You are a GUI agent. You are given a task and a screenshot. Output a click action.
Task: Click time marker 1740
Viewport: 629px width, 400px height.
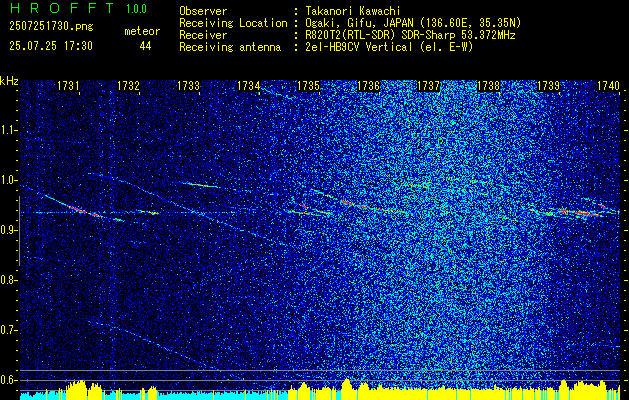coord(608,86)
